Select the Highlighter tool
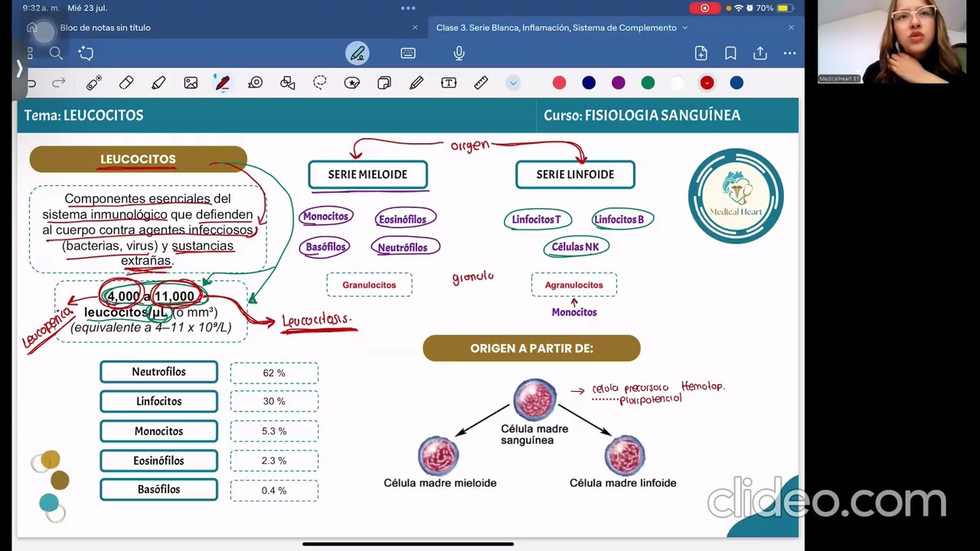The height and width of the screenshot is (551, 980). pos(158,83)
